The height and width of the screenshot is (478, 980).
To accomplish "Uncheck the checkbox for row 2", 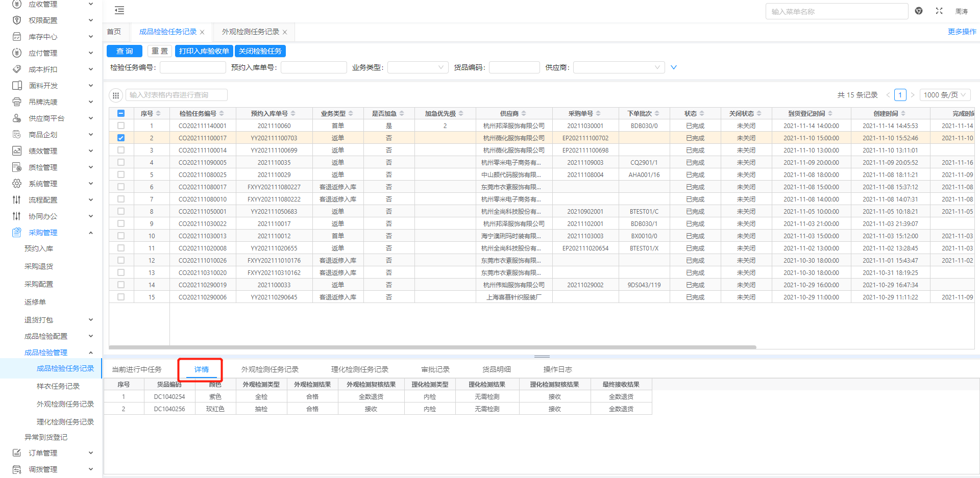I will 121,138.
